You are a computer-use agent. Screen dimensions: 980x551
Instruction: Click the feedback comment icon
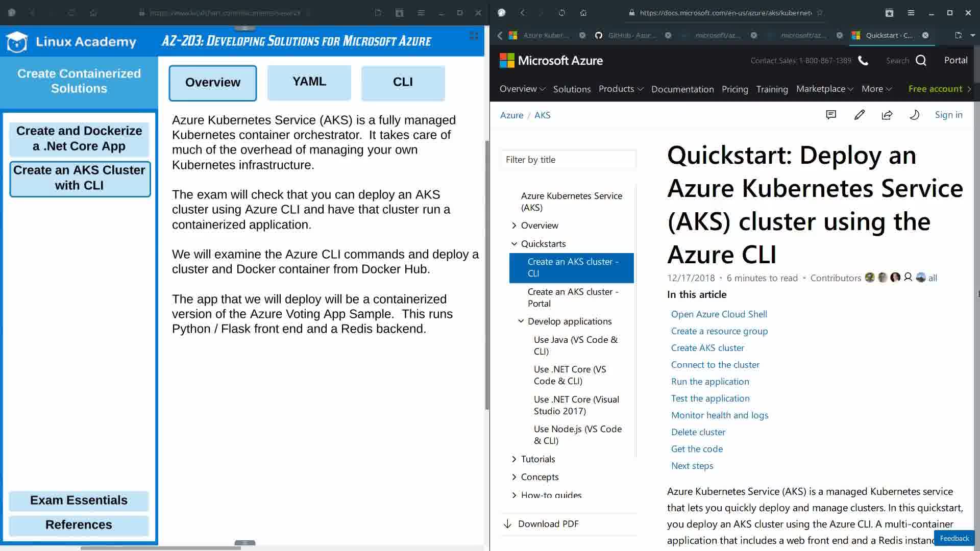pyautogui.click(x=831, y=115)
